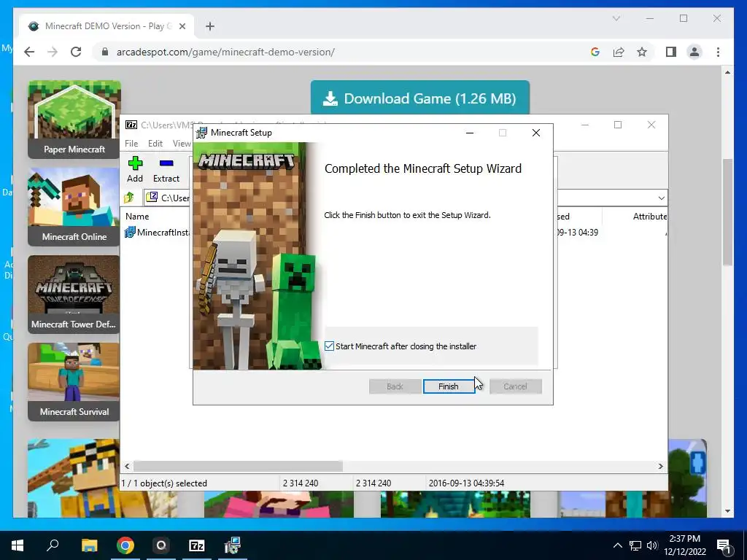Open the Edit menu in 7-Zip
Image resolution: width=747 pixels, height=560 pixels.
point(155,144)
